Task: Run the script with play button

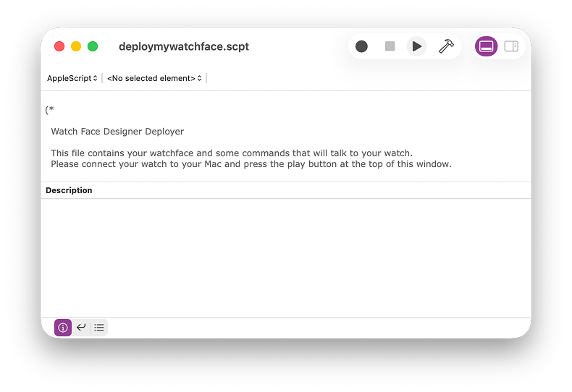Action: (x=416, y=46)
